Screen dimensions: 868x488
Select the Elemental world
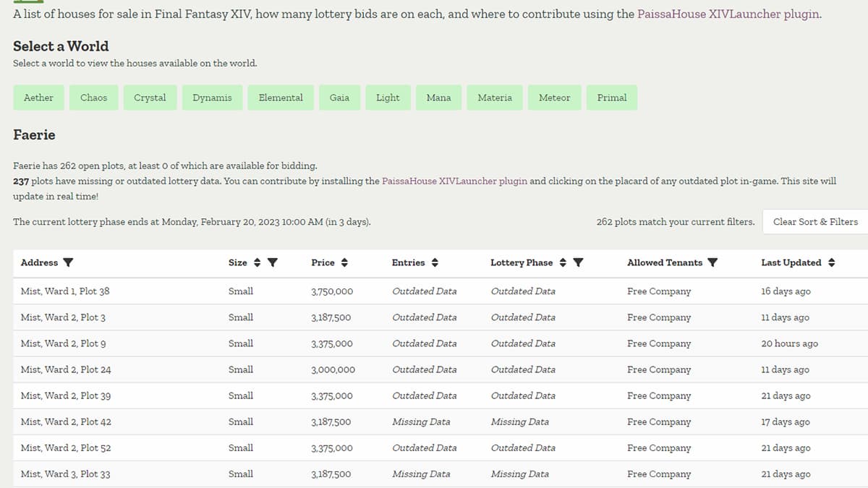(x=281, y=97)
